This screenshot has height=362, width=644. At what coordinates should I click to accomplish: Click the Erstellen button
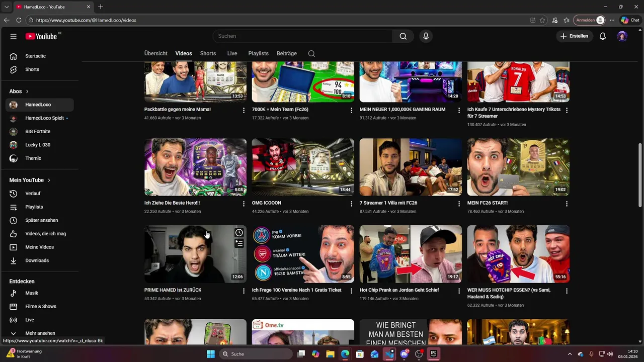click(x=574, y=36)
